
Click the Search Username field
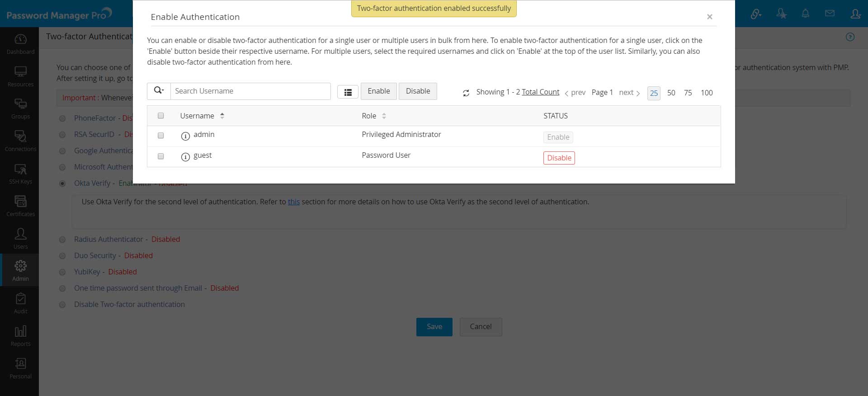(250, 91)
